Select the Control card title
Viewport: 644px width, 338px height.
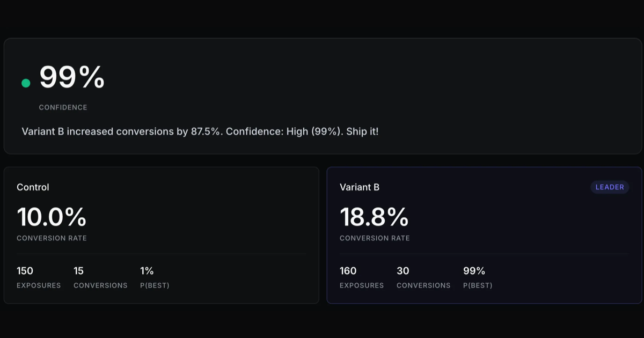click(x=33, y=187)
